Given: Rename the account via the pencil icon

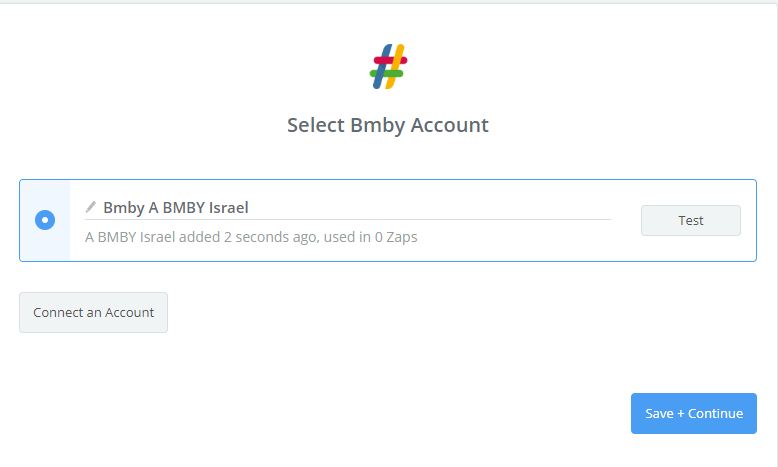Looking at the screenshot, I should point(90,206).
